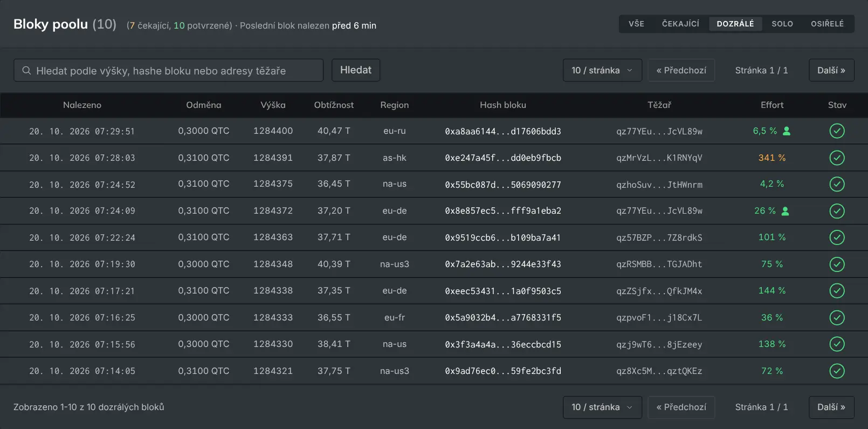Image resolution: width=868 pixels, height=429 pixels.
Task: Sort by the Nalezeno column header
Action: [x=82, y=105]
